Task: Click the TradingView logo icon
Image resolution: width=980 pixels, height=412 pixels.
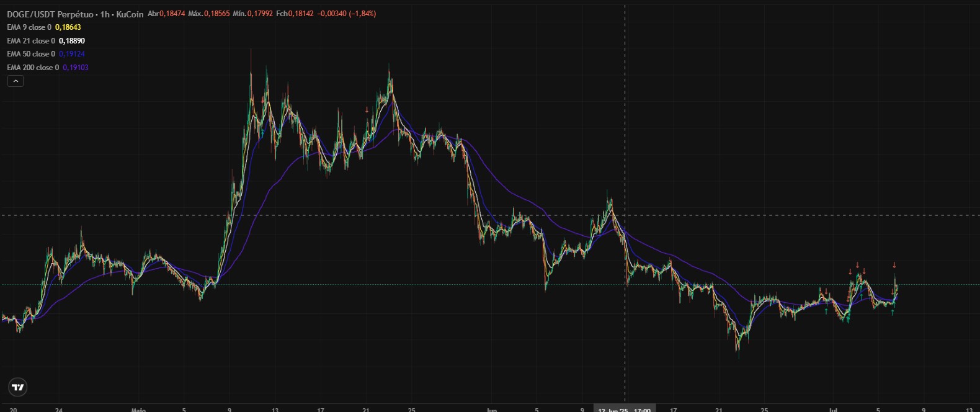Action: pyautogui.click(x=18, y=387)
